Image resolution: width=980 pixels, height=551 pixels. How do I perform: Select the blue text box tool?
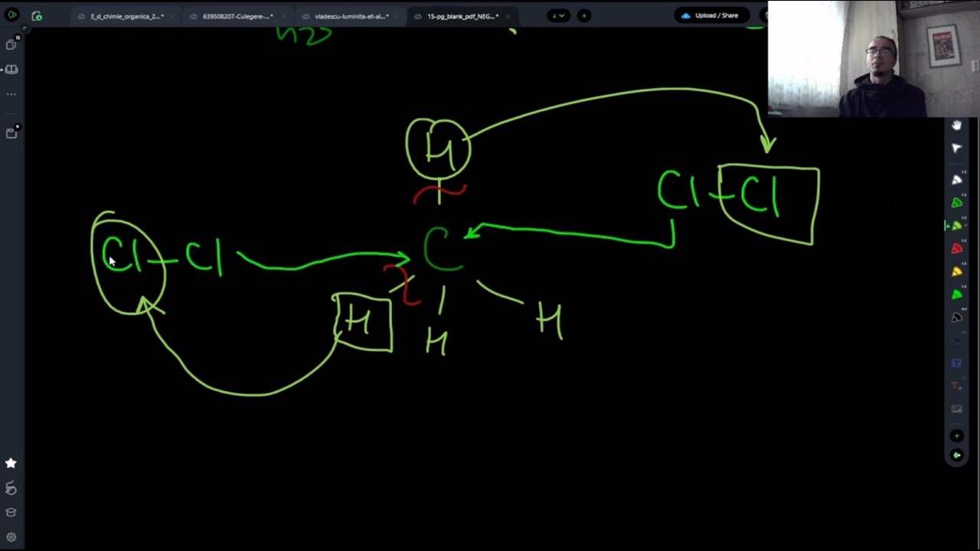[x=956, y=364]
